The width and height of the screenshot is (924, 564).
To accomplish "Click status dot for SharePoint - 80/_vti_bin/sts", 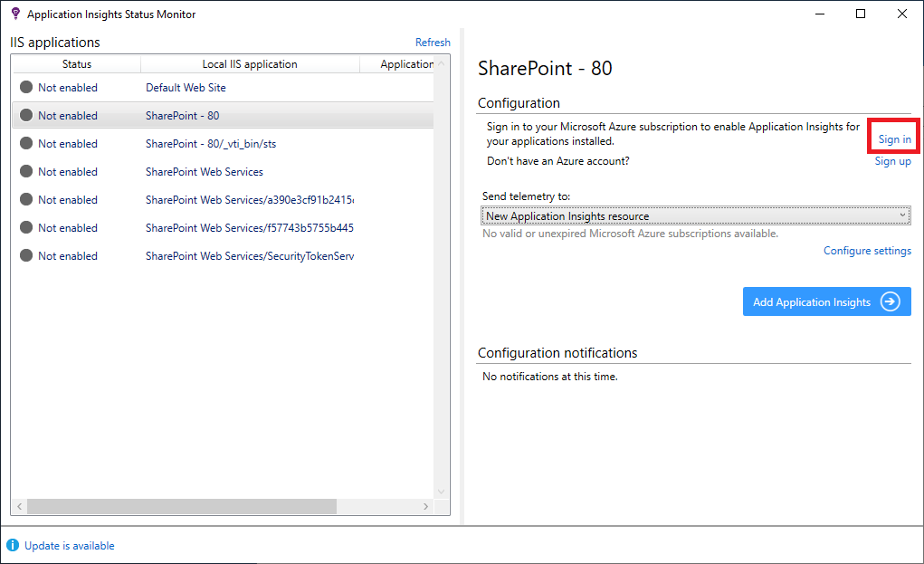I will click(26, 143).
